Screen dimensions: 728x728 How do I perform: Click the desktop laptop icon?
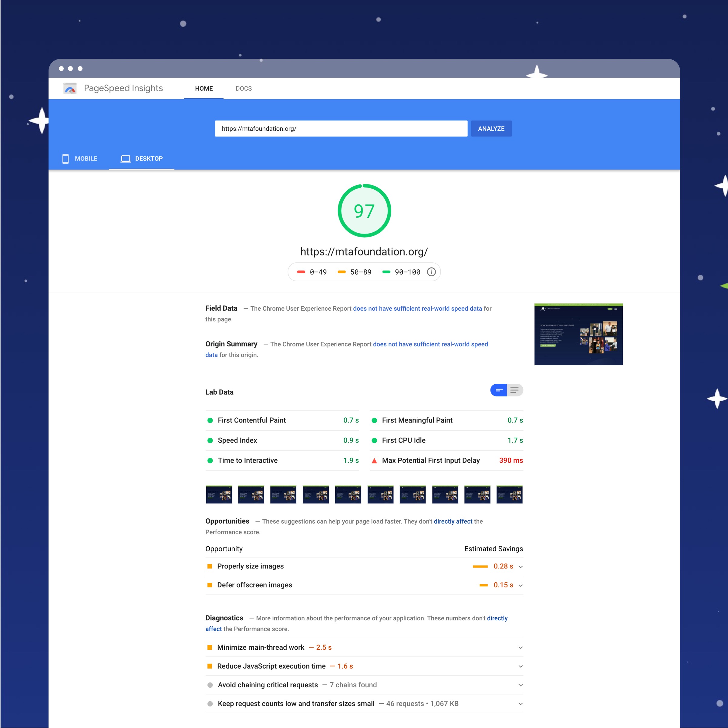click(126, 159)
